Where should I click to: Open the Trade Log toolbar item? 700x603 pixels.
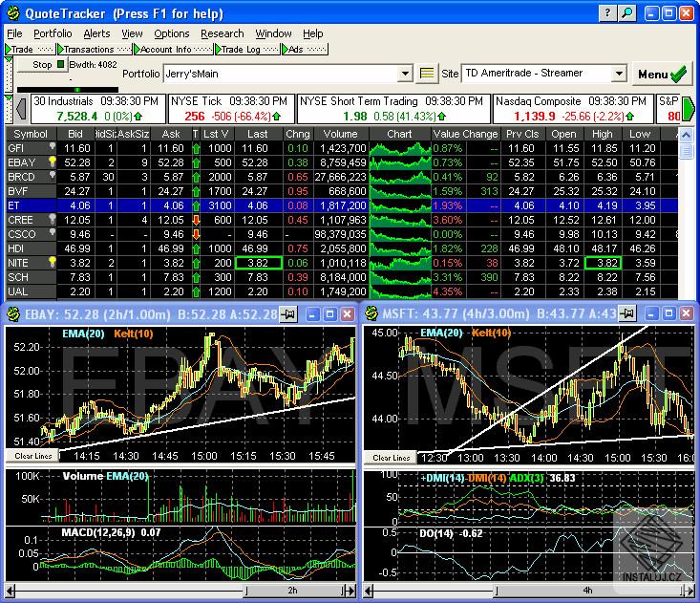(247, 49)
